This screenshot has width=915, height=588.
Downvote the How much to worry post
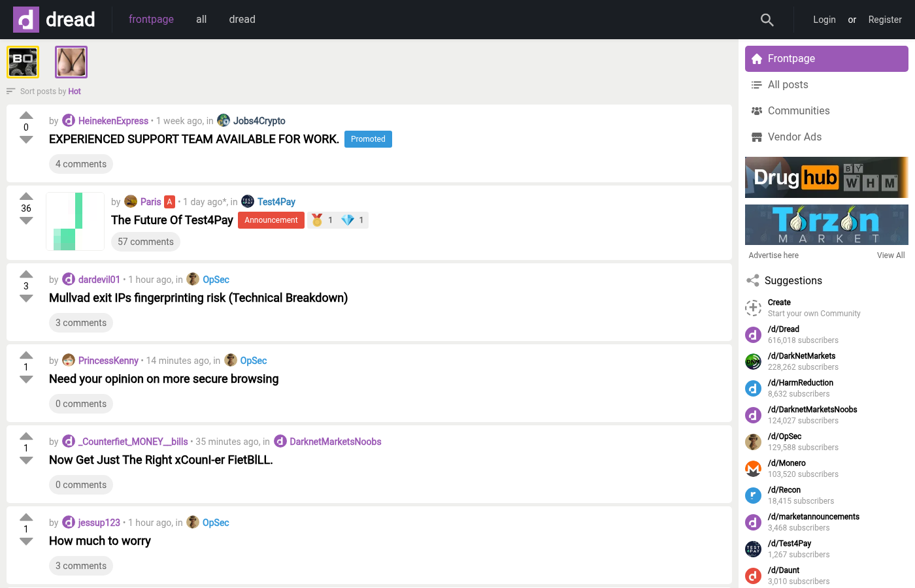26,542
